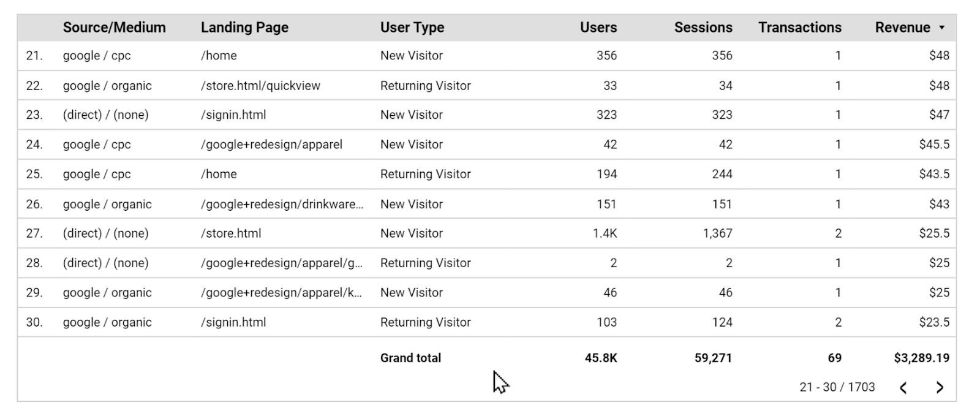Select the $3,289.19 grand total revenue

pyautogui.click(x=921, y=358)
